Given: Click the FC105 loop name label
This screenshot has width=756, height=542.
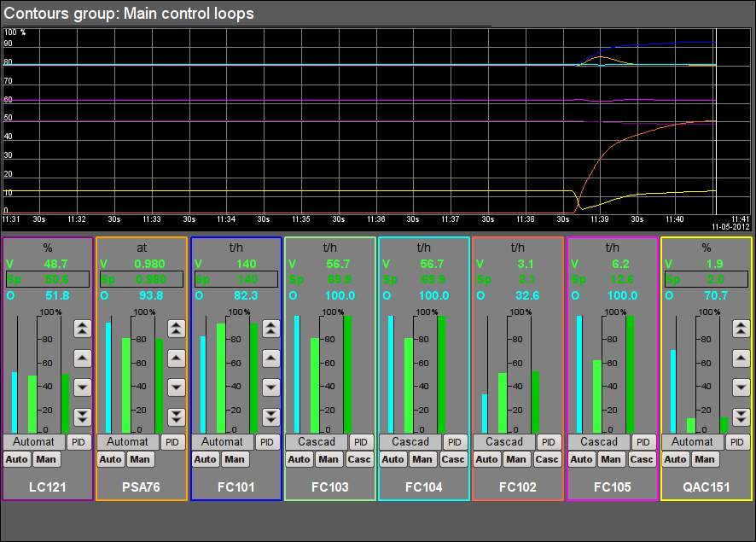Looking at the screenshot, I should pyautogui.click(x=613, y=487).
